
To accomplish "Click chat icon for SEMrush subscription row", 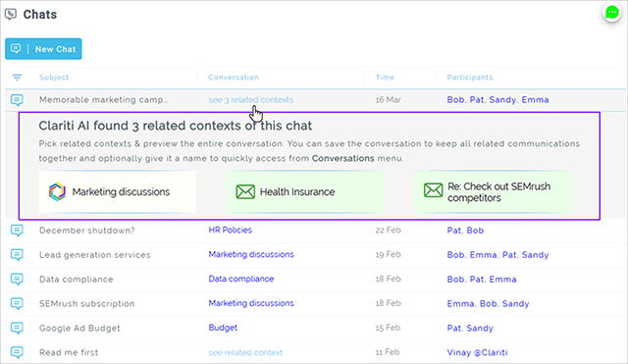I will coord(17,303).
